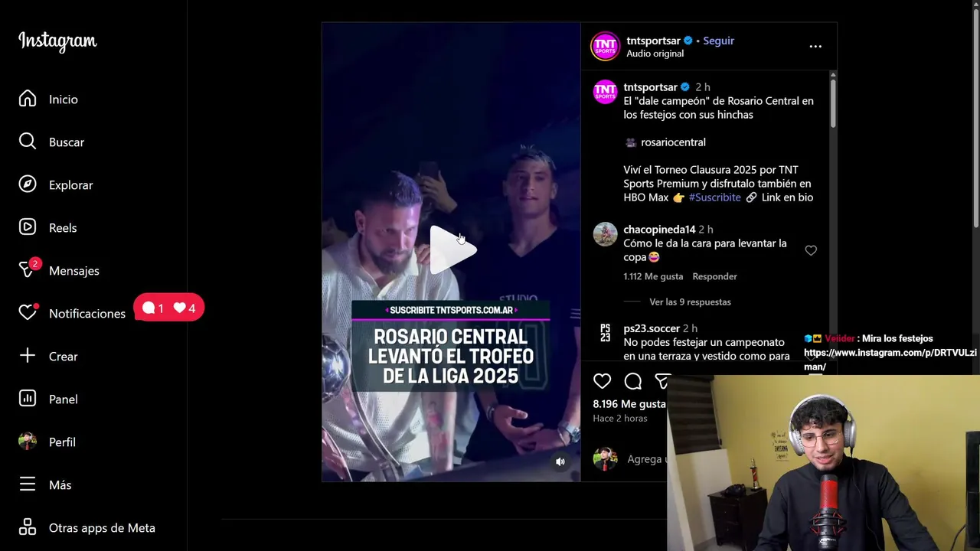The height and width of the screenshot is (551, 980).
Task: Follow tntsportsar with the Seguir button
Action: [x=718, y=41]
